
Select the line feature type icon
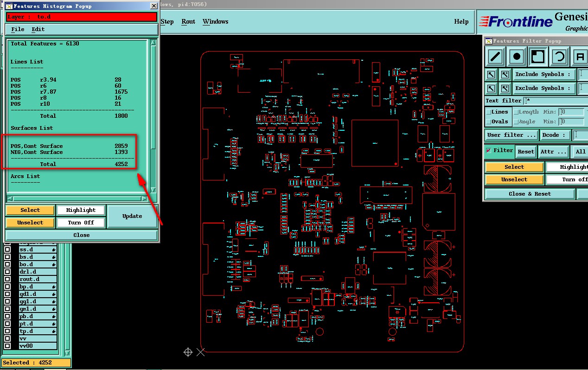[x=496, y=57]
